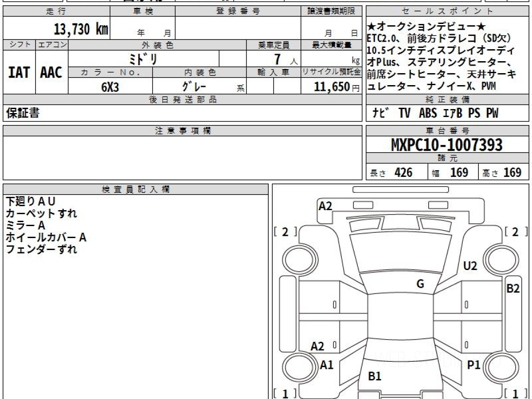Click the AAC air conditioner cell
The height and width of the screenshot is (399, 532).
click(51, 72)
